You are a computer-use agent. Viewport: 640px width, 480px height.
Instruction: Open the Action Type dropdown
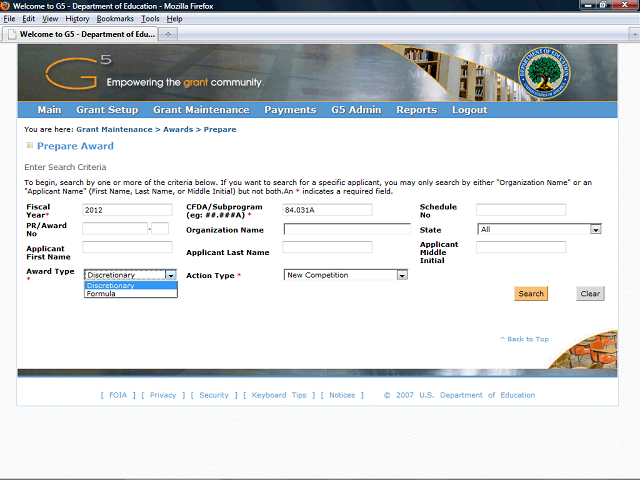click(x=346, y=275)
